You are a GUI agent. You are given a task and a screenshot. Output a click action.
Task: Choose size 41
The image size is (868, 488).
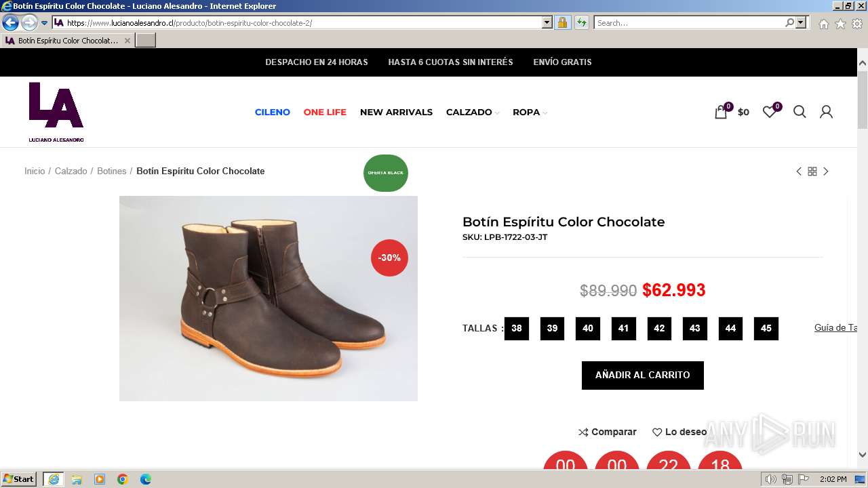[x=623, y=329]
